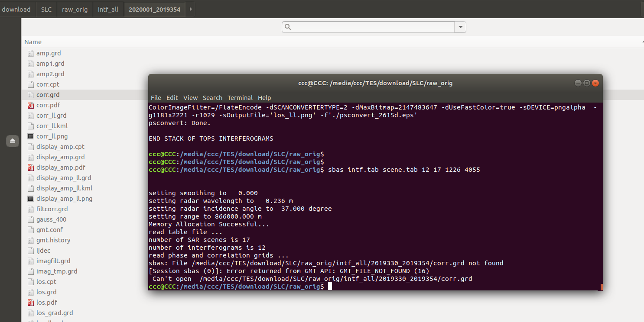Viewport: 644px width, 322px height.
Task: Click 'setting radar wavelength' terminal line
Action: tap(221, 201)
